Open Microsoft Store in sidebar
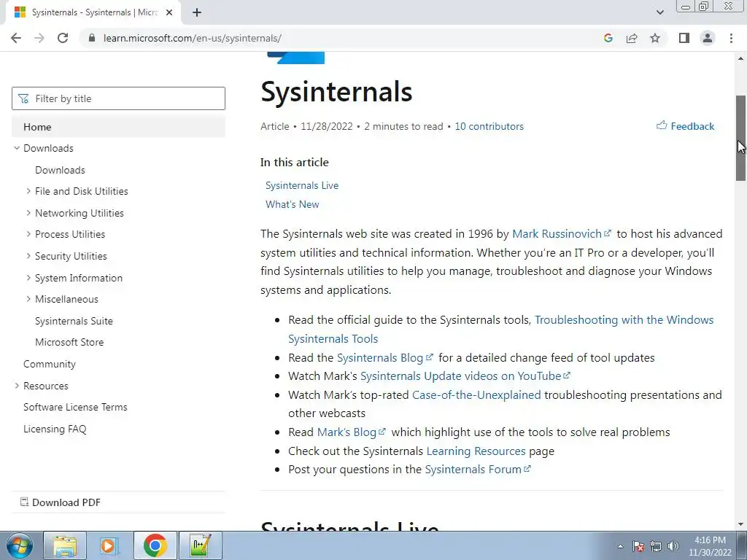 coord(69,342)
